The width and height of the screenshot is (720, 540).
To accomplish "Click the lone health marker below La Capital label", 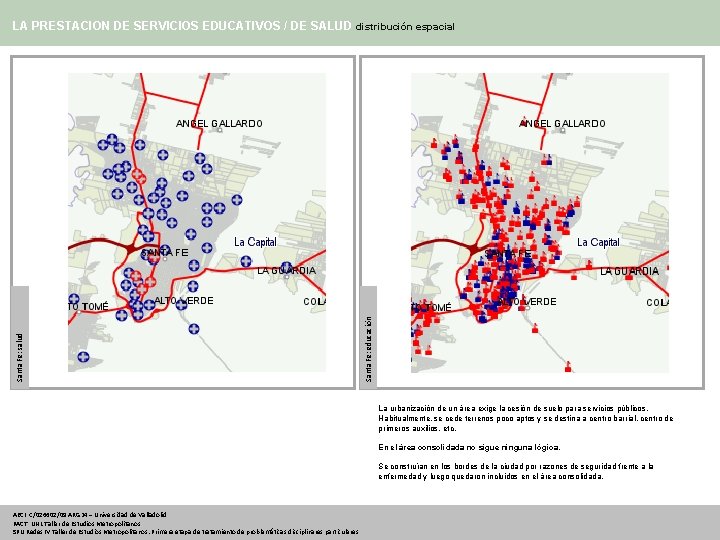I will coord(246,262).
